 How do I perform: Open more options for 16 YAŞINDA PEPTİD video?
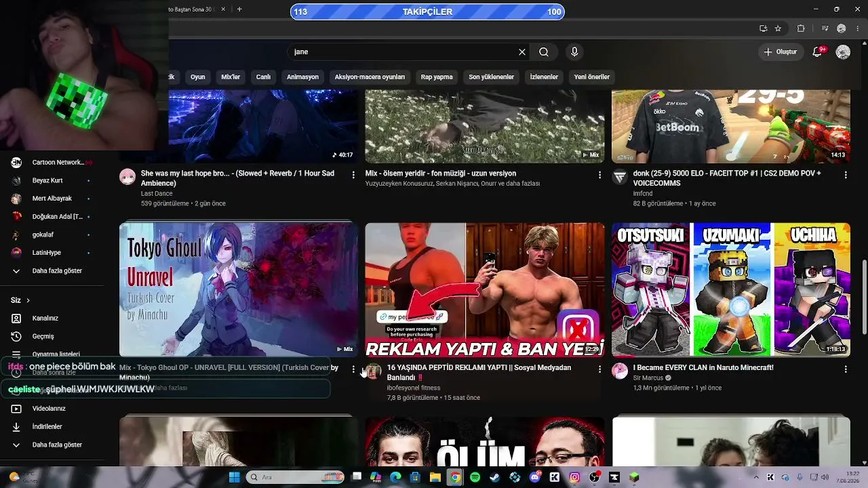coord(599,369)
